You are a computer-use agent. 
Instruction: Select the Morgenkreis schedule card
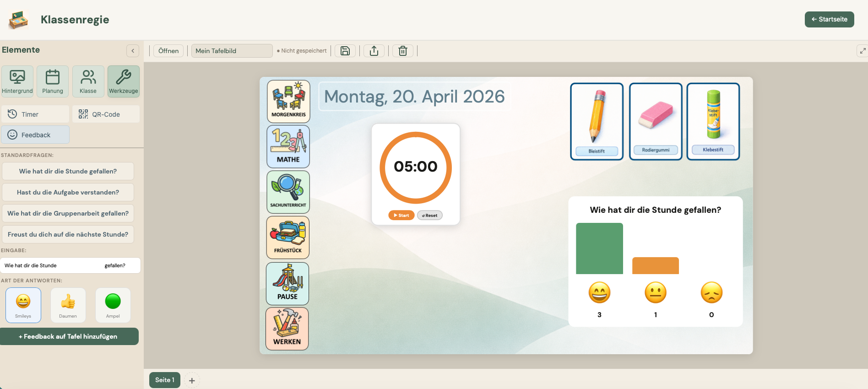(288, 102)
